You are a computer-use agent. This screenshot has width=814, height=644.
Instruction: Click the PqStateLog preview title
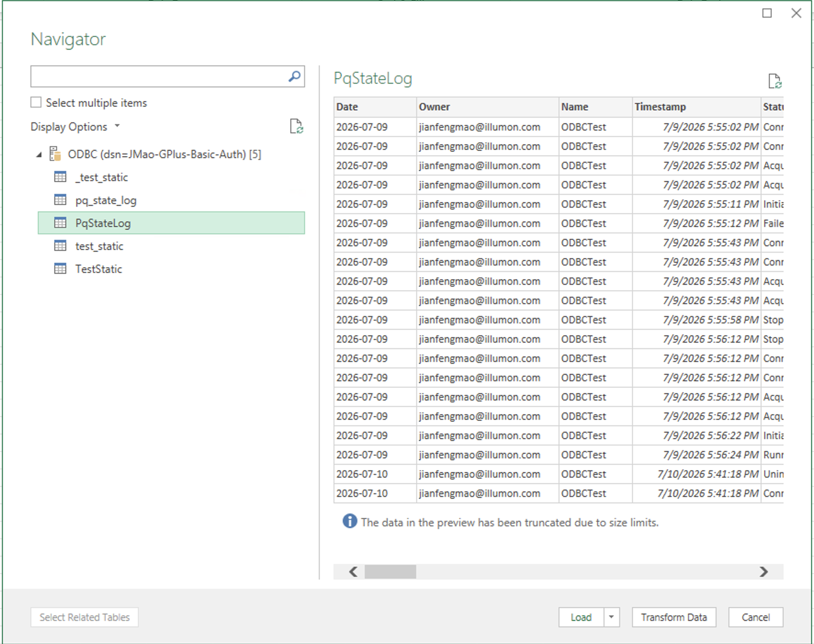373,79
